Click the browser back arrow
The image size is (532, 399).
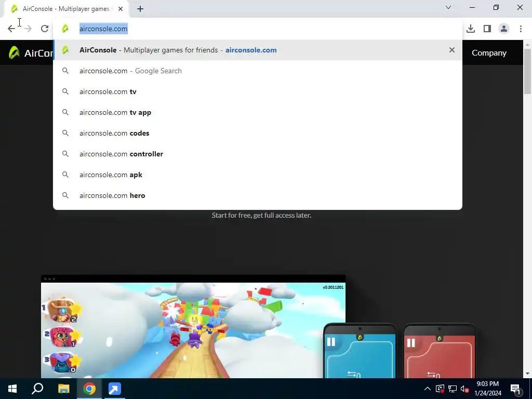[11, 29]
